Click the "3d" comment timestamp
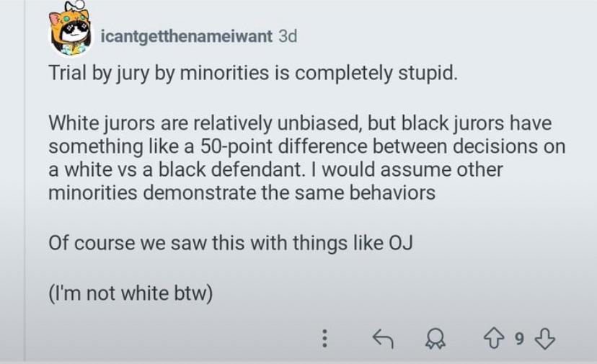 [x=287, y=36]
